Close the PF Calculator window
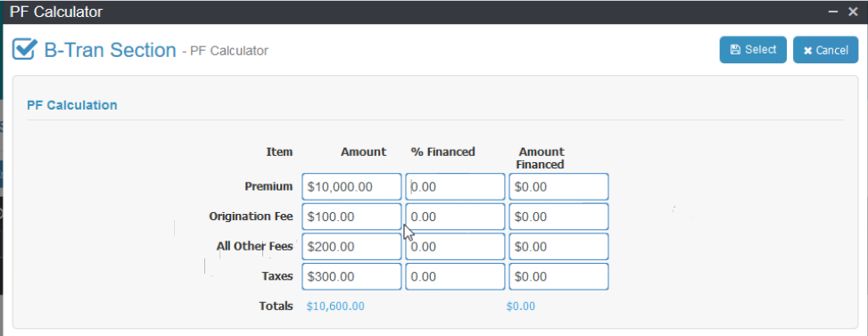The width and height of the screenshot is (868, 336). 853,12
